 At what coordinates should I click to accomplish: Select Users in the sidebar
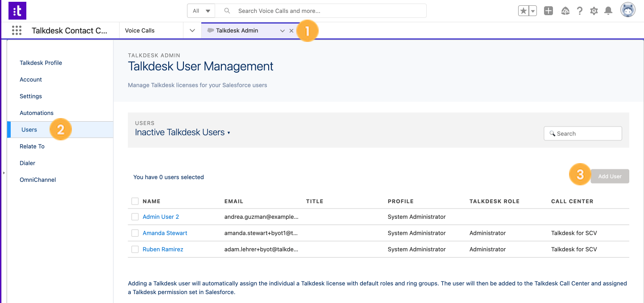60,130
